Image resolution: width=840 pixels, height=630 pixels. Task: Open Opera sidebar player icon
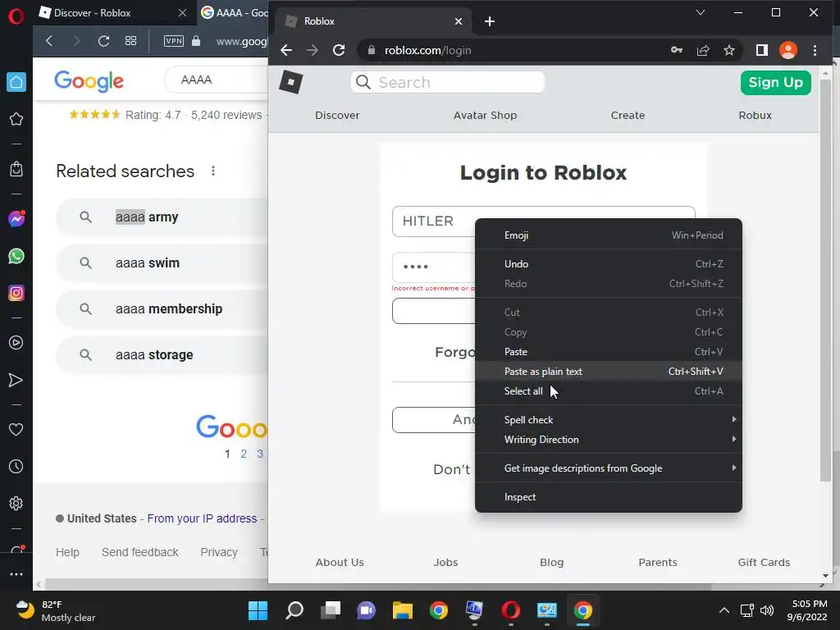pos(16,343)
